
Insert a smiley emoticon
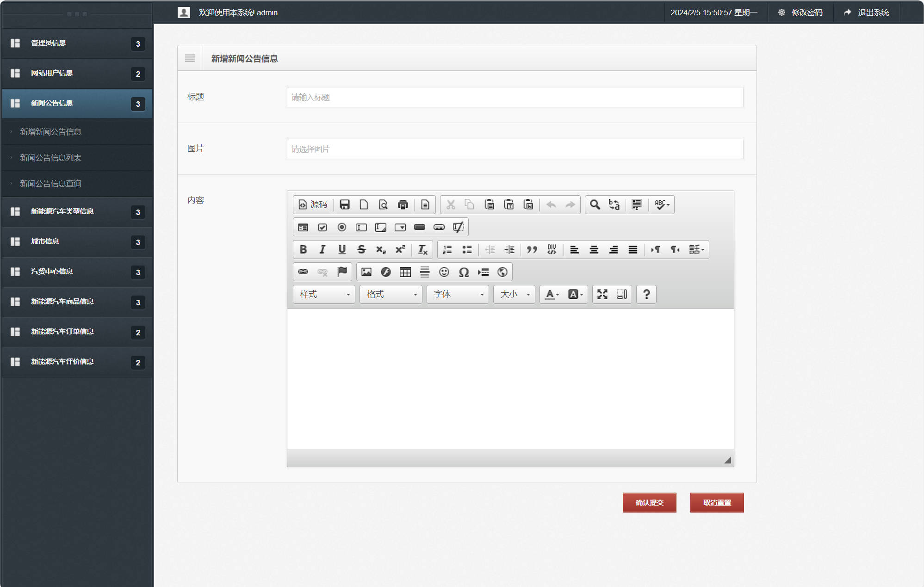[444, 272]
